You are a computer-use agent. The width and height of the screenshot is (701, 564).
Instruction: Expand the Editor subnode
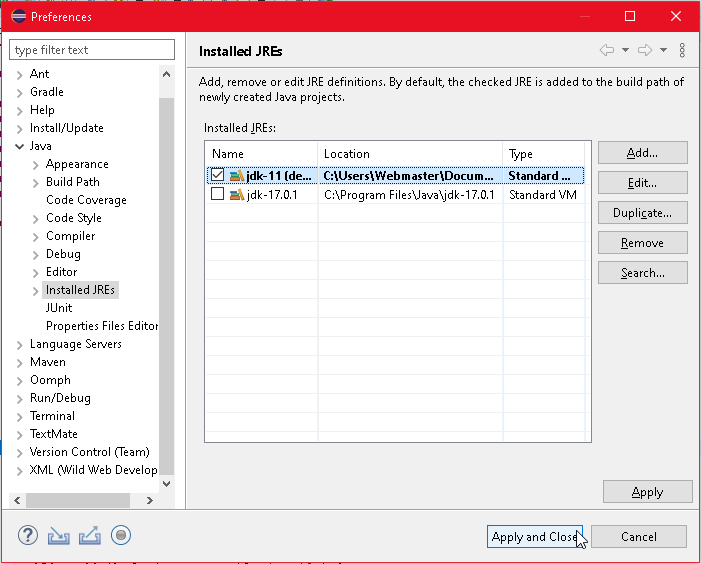[x=36, y=273]
